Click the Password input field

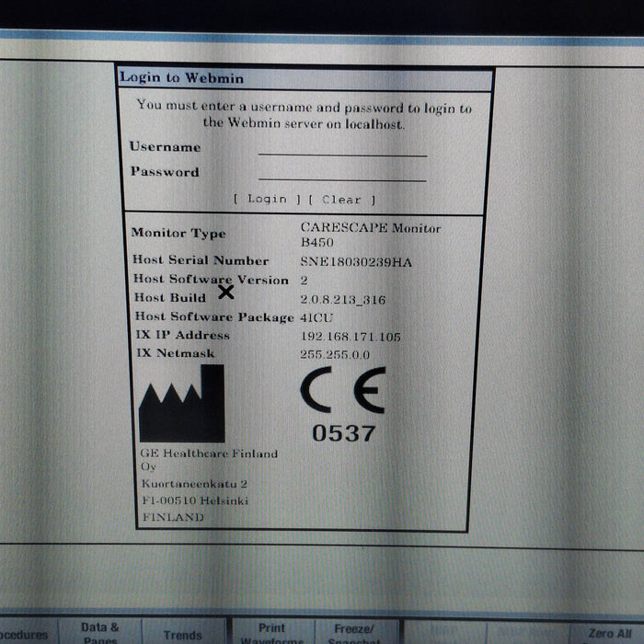342,173
